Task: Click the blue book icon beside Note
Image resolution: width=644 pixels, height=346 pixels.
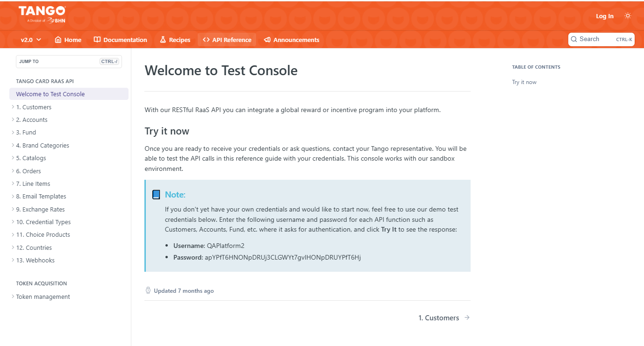Action: [x=156, y=195]
